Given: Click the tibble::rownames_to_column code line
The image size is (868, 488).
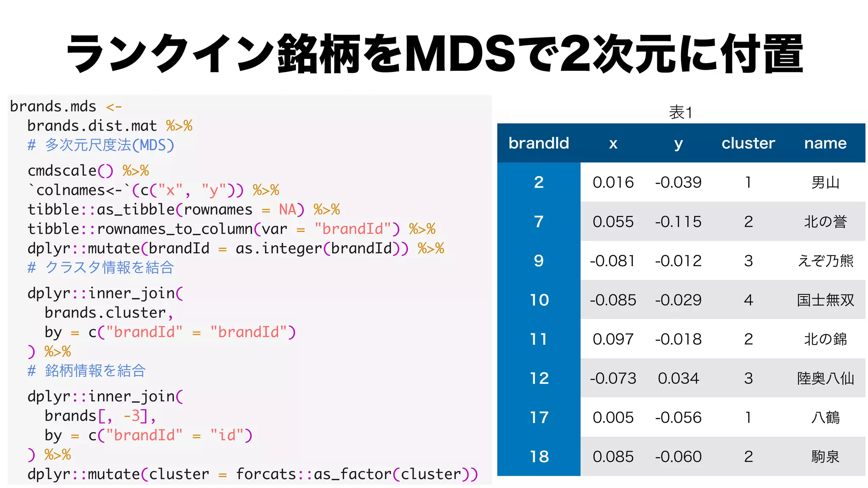Looking at the screenshot, I should pyautogui.click(x=231, y=229).
